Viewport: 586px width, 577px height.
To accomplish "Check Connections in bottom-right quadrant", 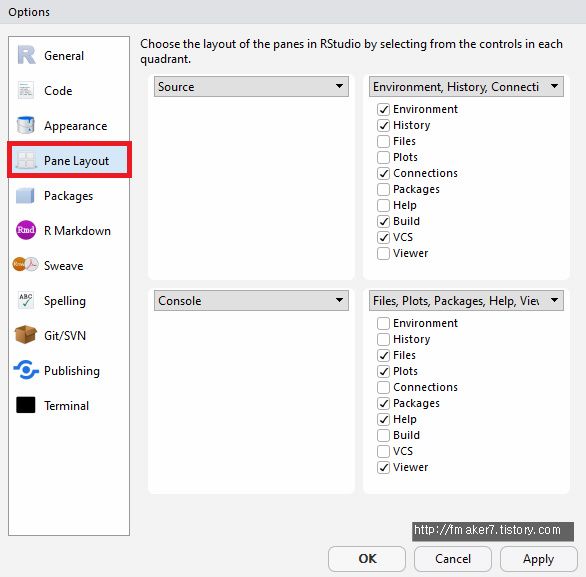I will [x=383, y=387].
